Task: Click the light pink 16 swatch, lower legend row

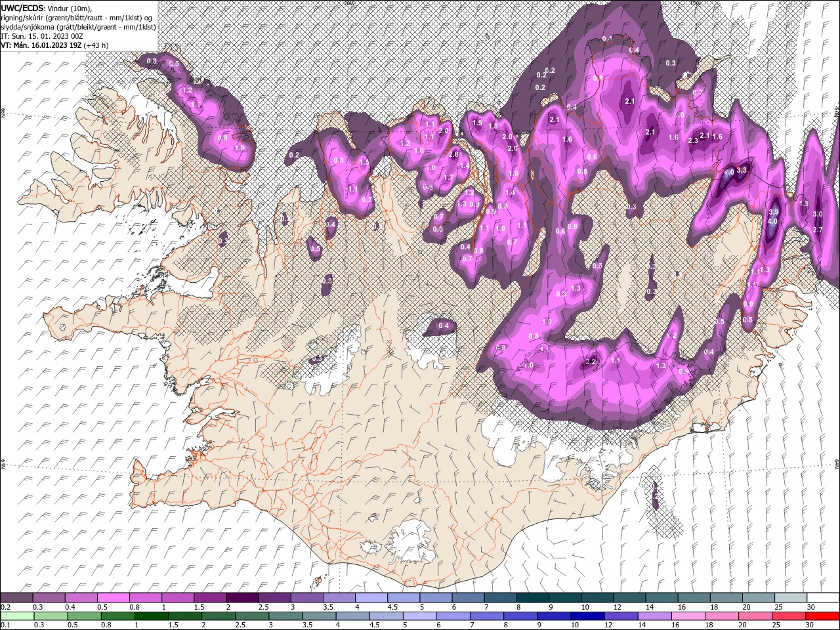Action: coord(688,616)
